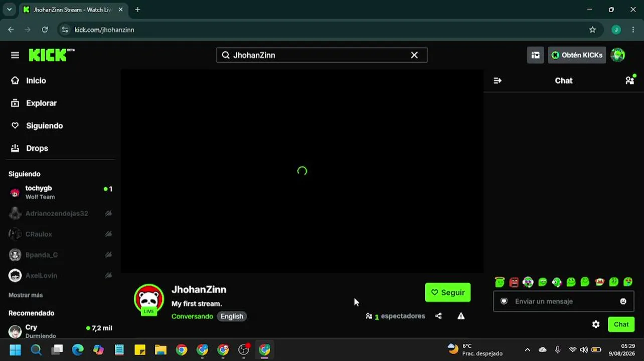The height and width of the screenshot is (361, 644).
Task: Share the stream via share icon
Action: coord(438,316)
